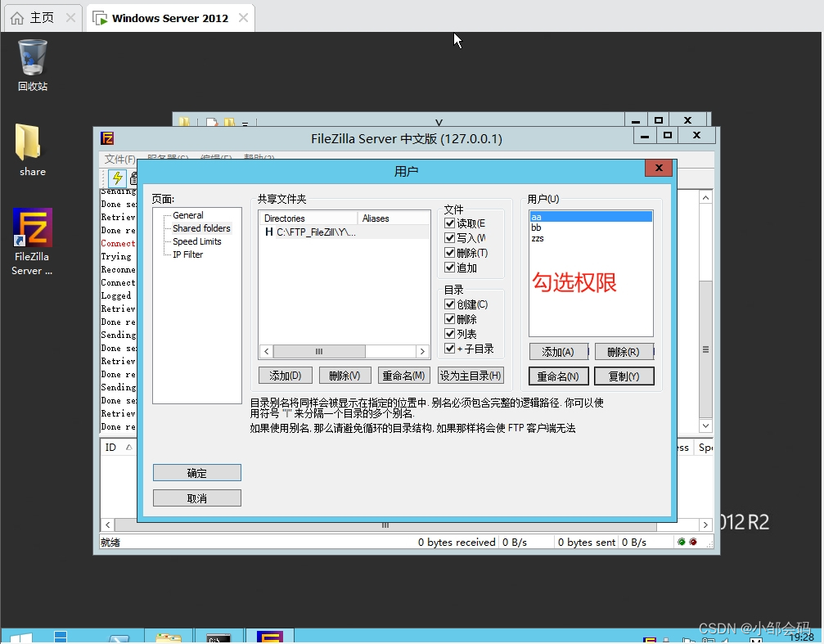Open File Explorer from the taskbar
Image resolution: width=824 pixels, height=644 pixels.
point(169,637)
